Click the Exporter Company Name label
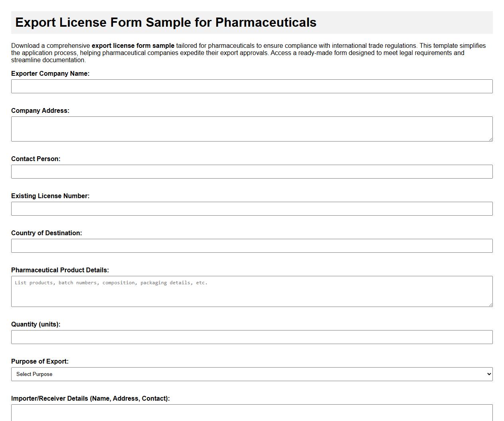The height and width of the screenshot is (421, 504). tap(50, 73)
